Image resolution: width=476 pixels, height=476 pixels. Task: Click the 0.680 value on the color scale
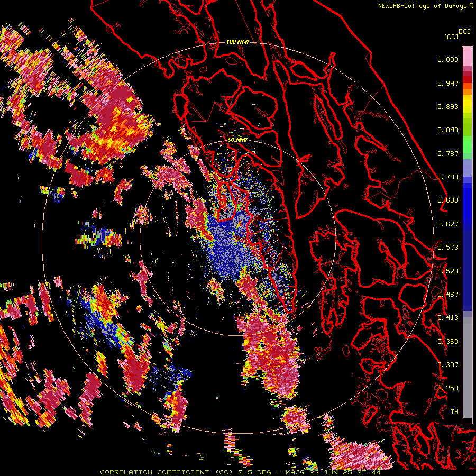pos(448,200)
